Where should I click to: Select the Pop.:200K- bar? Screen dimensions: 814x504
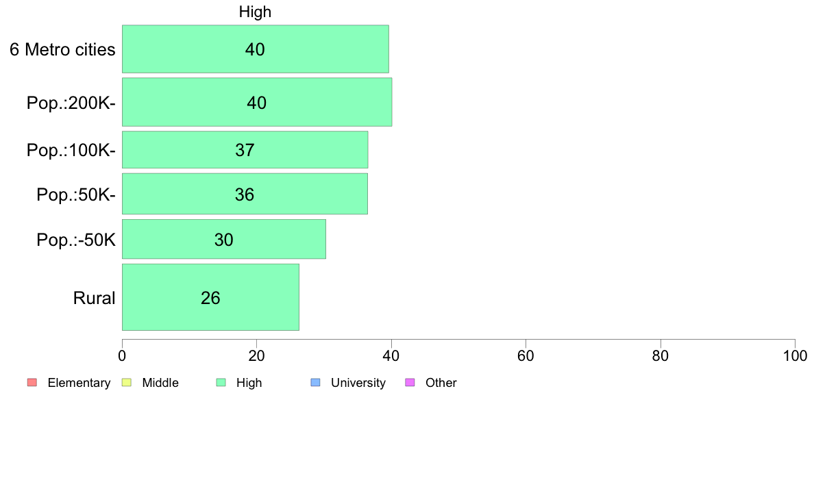point(257,102)
